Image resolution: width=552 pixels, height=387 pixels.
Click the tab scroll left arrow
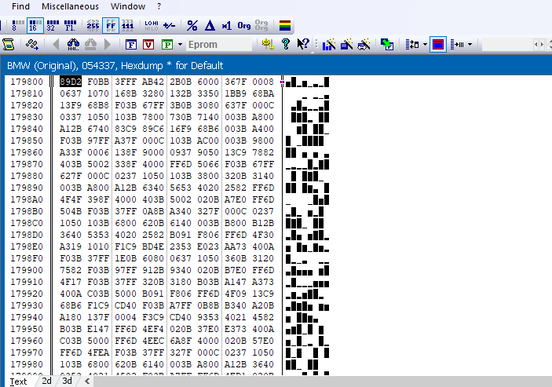click(87, 381)
